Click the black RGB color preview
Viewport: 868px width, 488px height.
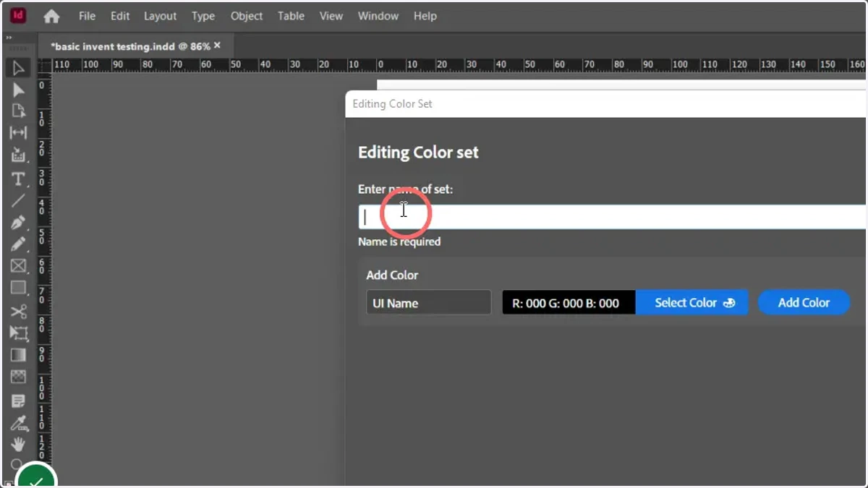[x=569, y=303]
